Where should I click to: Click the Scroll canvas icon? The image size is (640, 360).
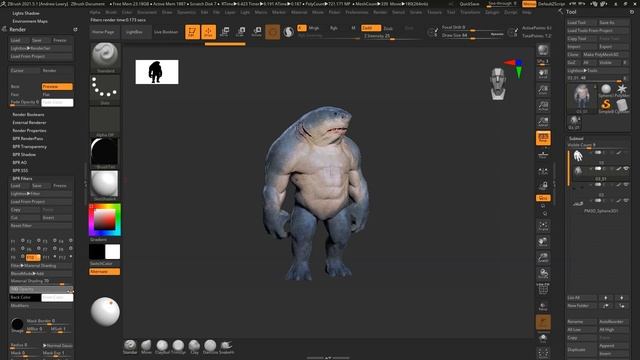click(543, 74)
